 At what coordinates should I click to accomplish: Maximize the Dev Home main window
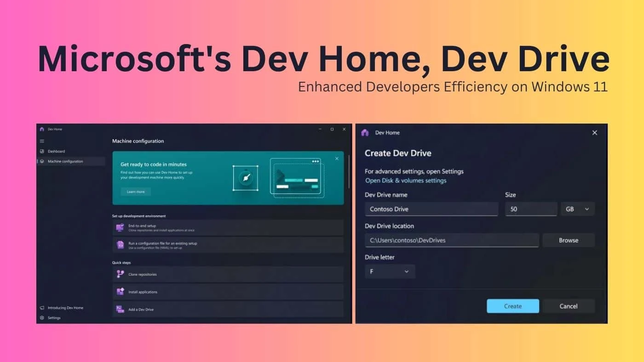pos(332,130)
